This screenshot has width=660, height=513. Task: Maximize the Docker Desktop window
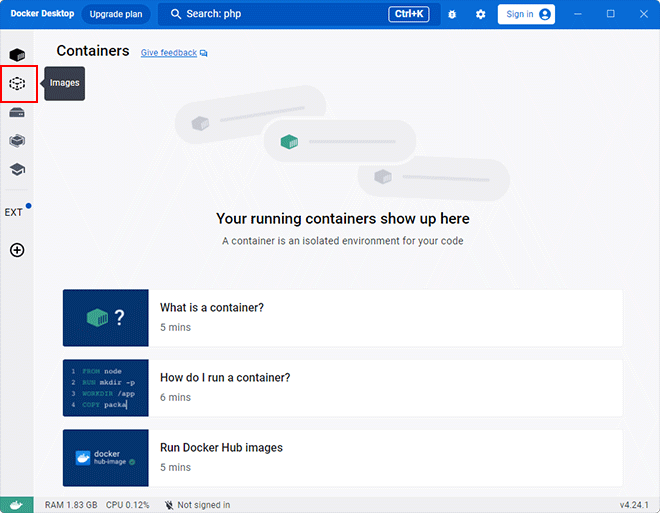point(611,14)
